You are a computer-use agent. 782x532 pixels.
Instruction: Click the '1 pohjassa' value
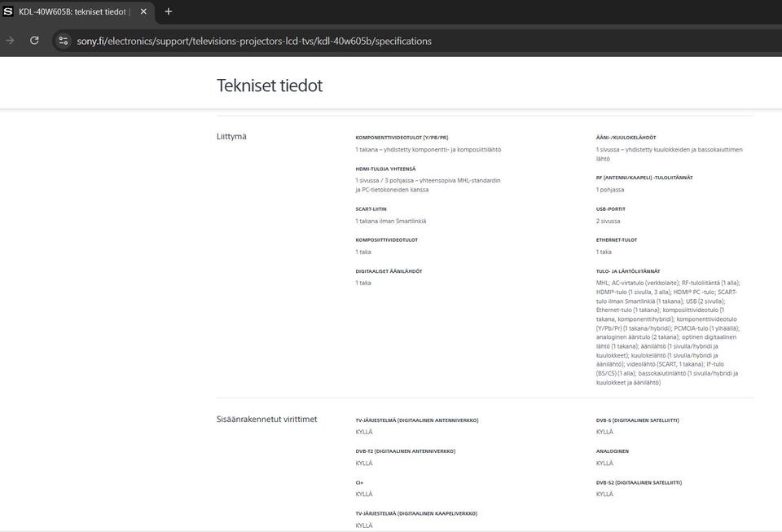click(x=610, y=190)
